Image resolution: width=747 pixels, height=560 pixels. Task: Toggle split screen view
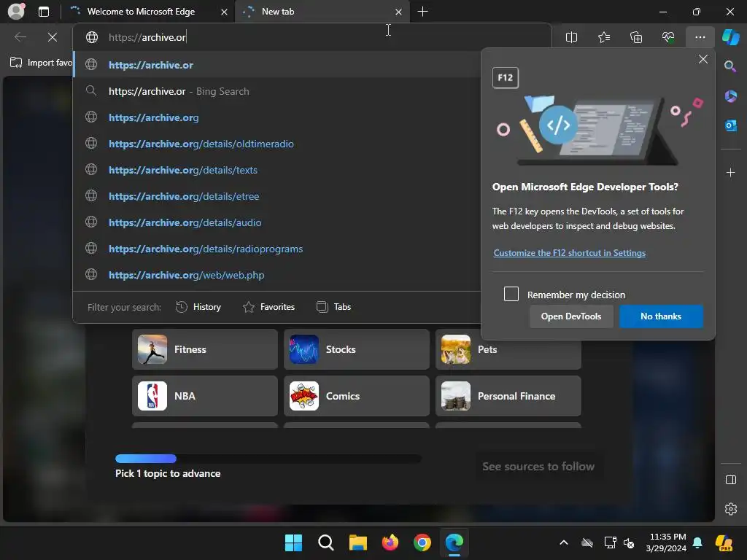(x=571, y=37)
